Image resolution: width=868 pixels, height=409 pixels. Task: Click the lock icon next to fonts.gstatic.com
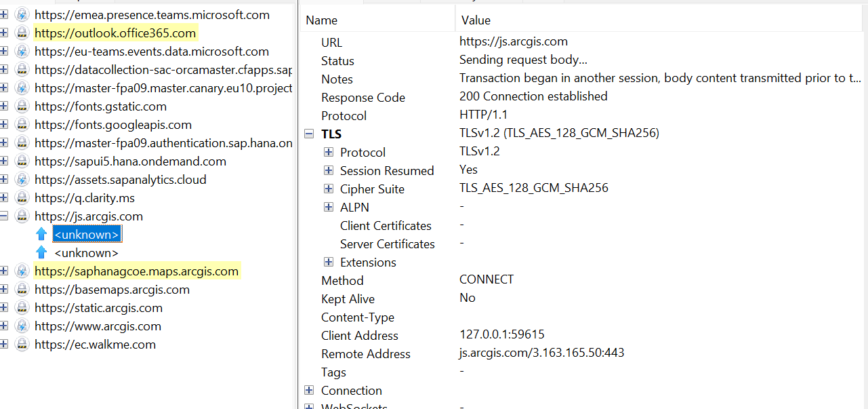[22, 106]
